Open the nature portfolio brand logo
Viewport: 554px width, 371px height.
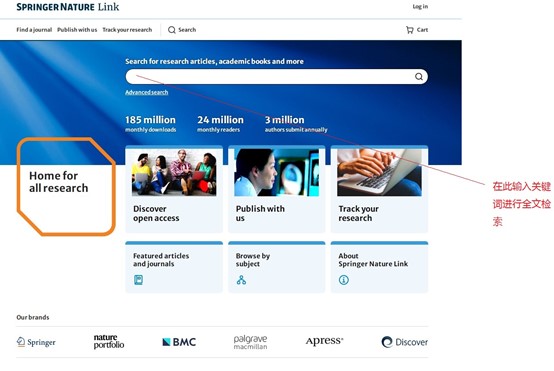click(x=109, y=342)
